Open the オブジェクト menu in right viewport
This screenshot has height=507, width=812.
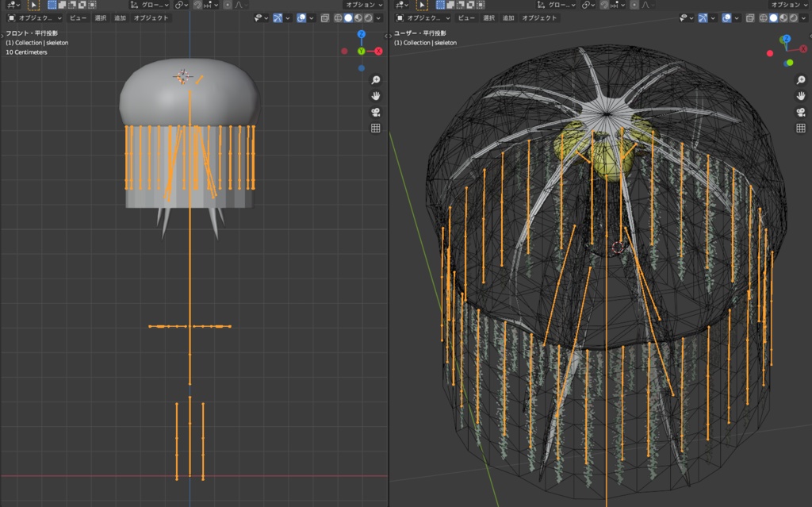539,17
